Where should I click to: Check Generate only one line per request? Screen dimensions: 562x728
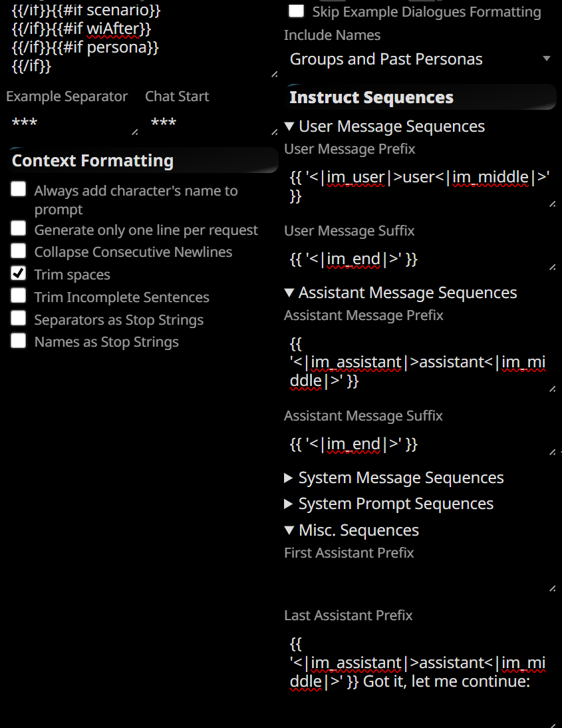(x=19, y=228)
